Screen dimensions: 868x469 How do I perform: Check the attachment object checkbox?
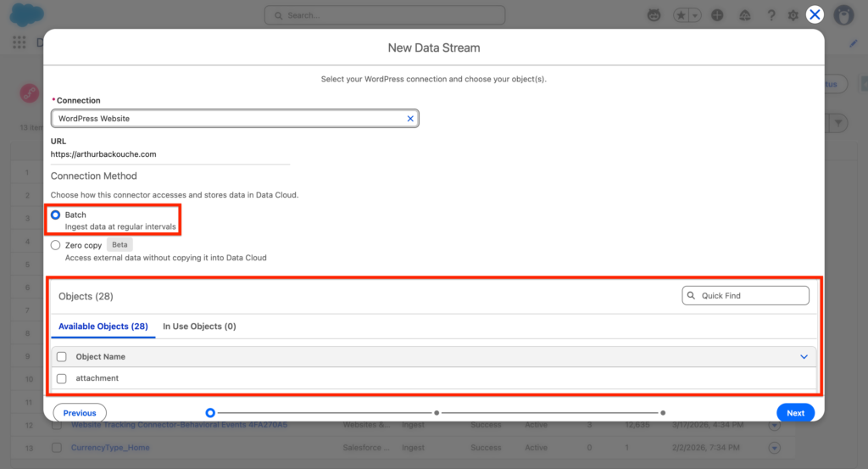pos(61,378)
